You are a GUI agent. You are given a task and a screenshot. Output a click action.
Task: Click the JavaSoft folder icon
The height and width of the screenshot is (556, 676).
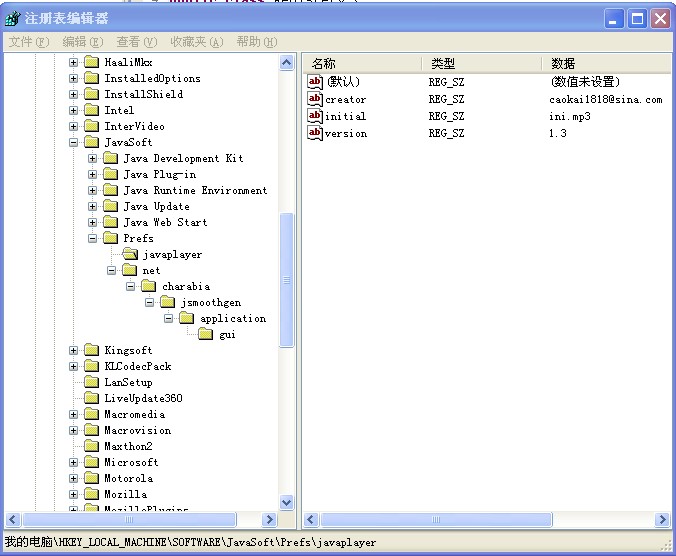91,142
